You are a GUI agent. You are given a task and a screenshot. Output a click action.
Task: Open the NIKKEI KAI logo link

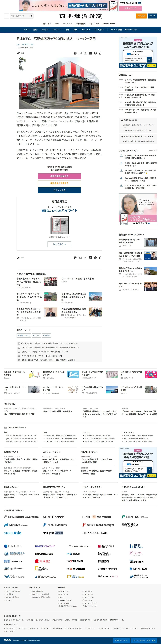coord(138,569)
